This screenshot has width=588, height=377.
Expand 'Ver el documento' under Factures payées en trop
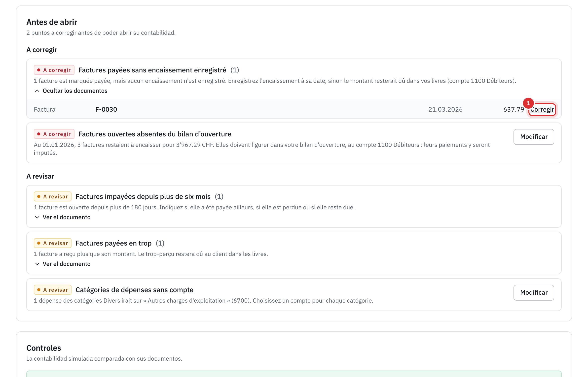[x=63, y=264]
